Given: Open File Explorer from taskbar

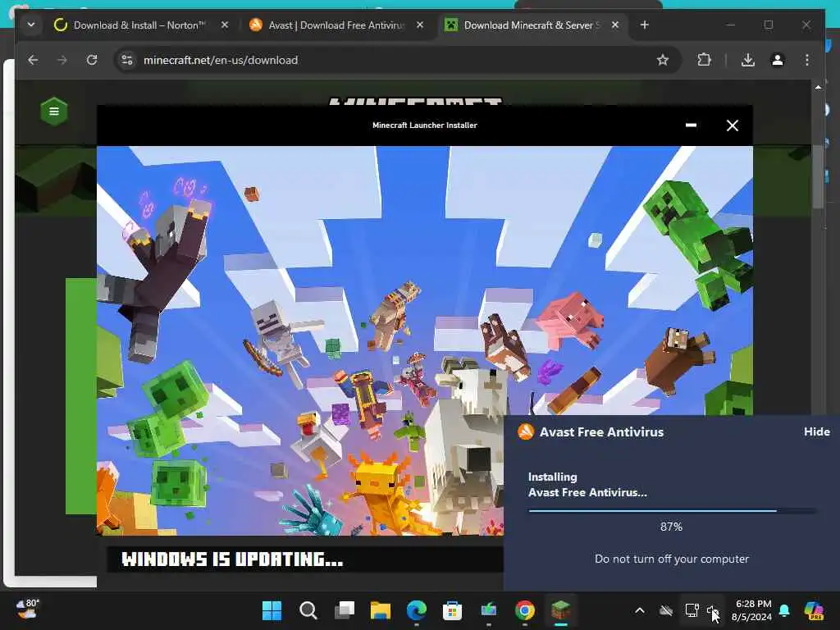Looking at the screenshot, I should 381,610.
